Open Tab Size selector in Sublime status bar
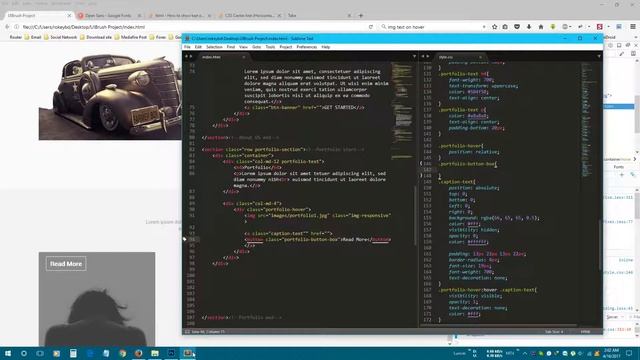The width and height of the screenshot is (640, 360). [x=554, y=332]
